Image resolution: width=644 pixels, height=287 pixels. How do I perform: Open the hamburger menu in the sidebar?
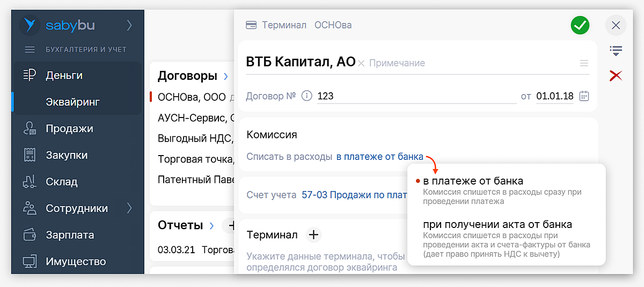point(30,49)
